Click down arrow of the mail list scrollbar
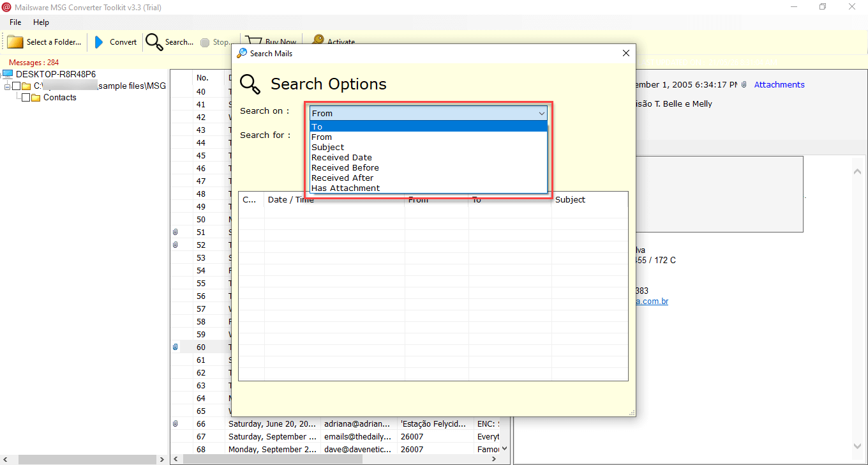The width and height of the screenshot is (868, 465). (x=504, y=448)
